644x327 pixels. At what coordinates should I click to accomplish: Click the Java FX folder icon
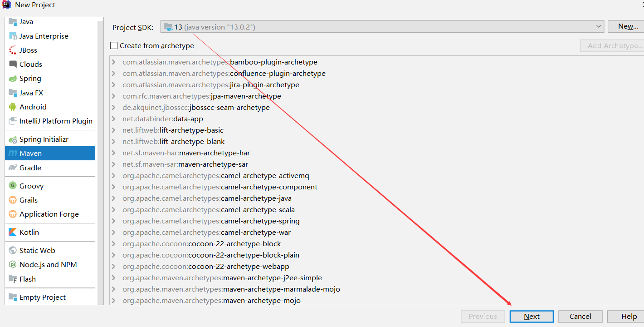pos(13,93)
